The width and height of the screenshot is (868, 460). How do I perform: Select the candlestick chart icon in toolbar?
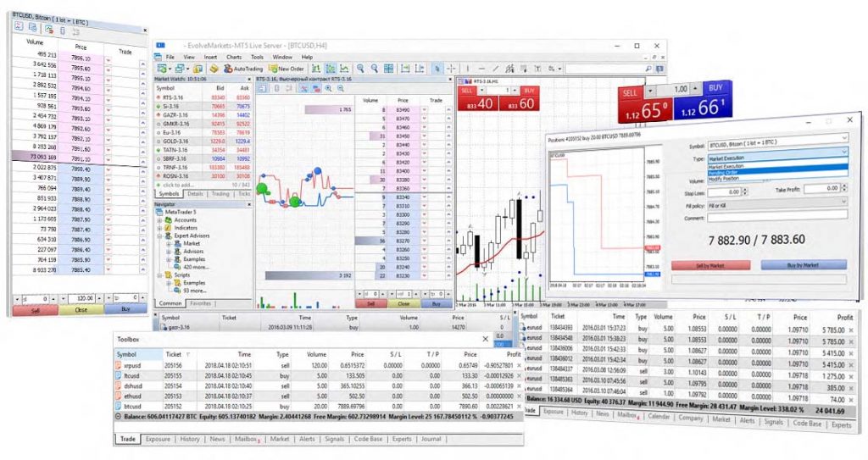331,69
